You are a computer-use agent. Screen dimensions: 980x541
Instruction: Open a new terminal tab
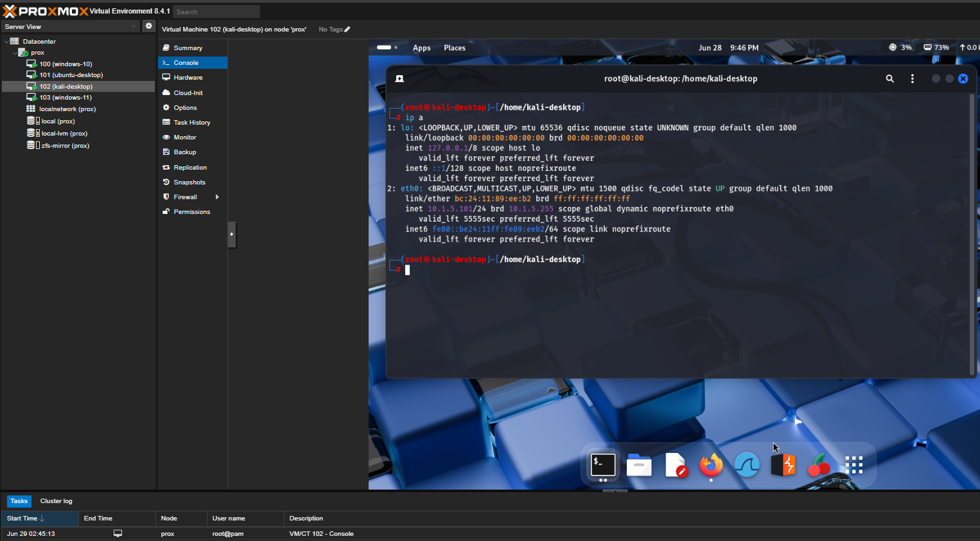click(x=399, y=78)
